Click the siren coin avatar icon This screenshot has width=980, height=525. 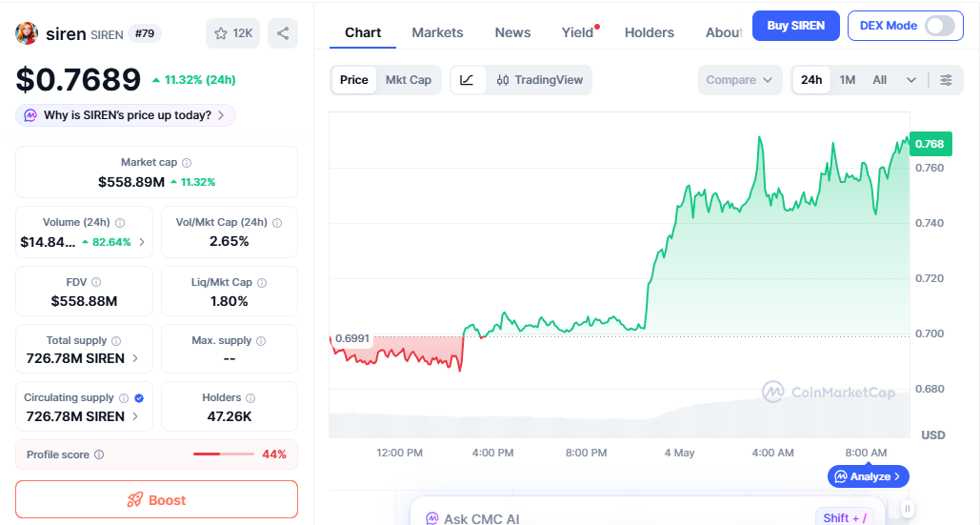pos(27,33)
